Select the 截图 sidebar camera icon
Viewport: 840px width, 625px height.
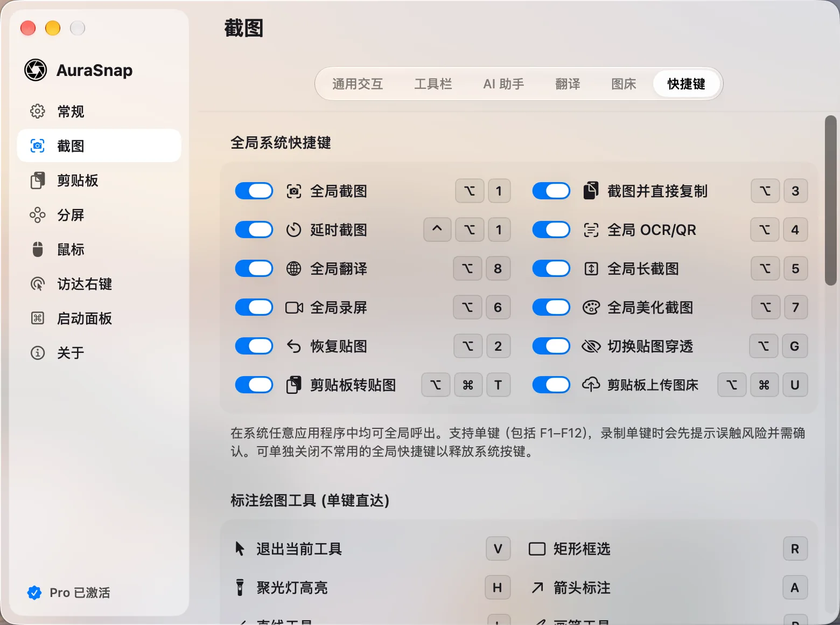pyautogui.click(x=37, y=146)
